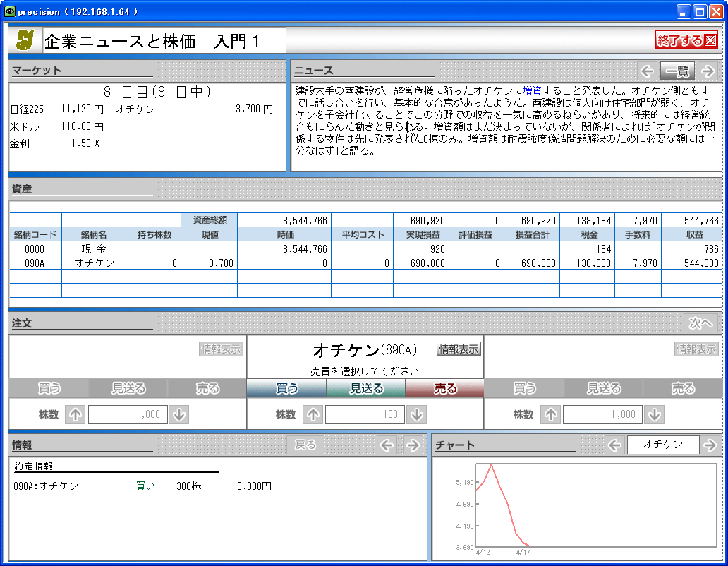728x566 pixels.
Task: Click the 評価損益 column header
Action: 476,234
